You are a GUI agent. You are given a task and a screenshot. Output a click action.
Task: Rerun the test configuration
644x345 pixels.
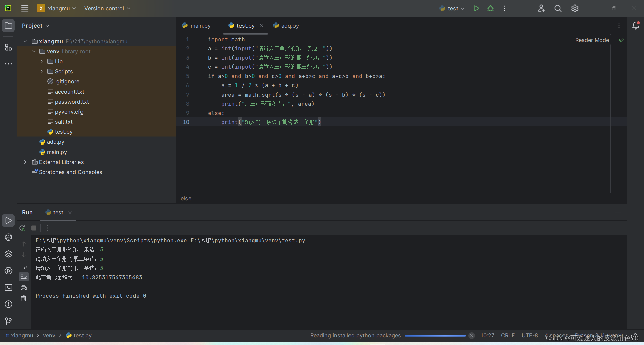[x=22, y=228]
